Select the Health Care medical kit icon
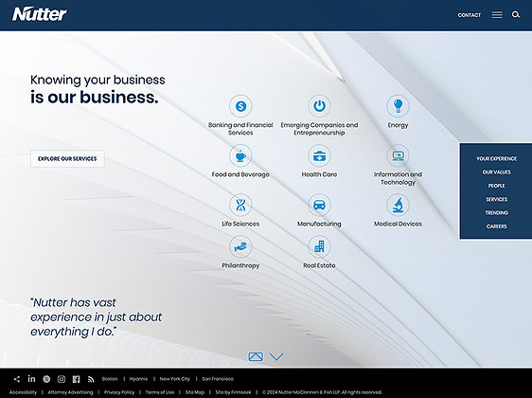This screenshot has width=532, height=398. tap(319, 155)
